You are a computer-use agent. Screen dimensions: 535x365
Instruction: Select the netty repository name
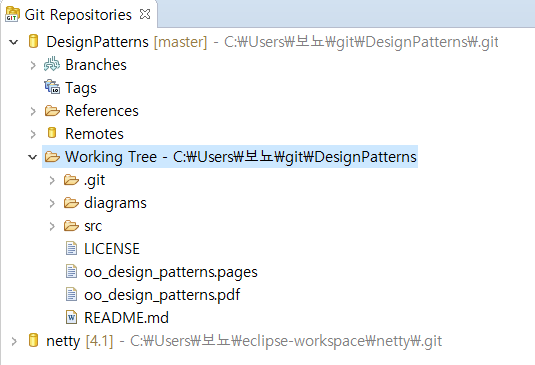click(x=63, y=341)
